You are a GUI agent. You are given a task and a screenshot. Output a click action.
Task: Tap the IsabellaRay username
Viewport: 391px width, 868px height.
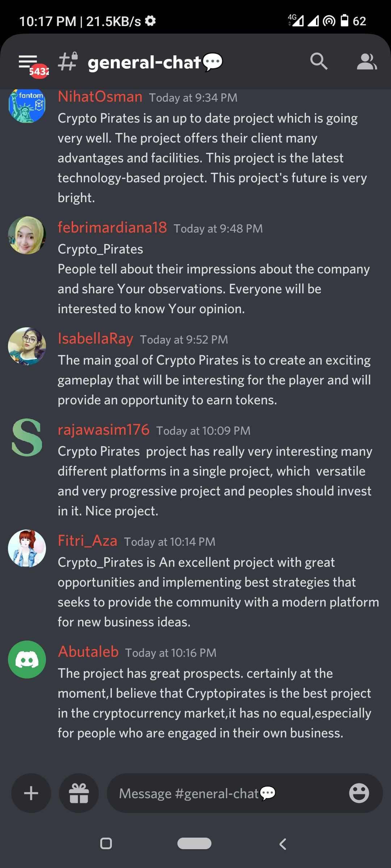pos(96,339)
